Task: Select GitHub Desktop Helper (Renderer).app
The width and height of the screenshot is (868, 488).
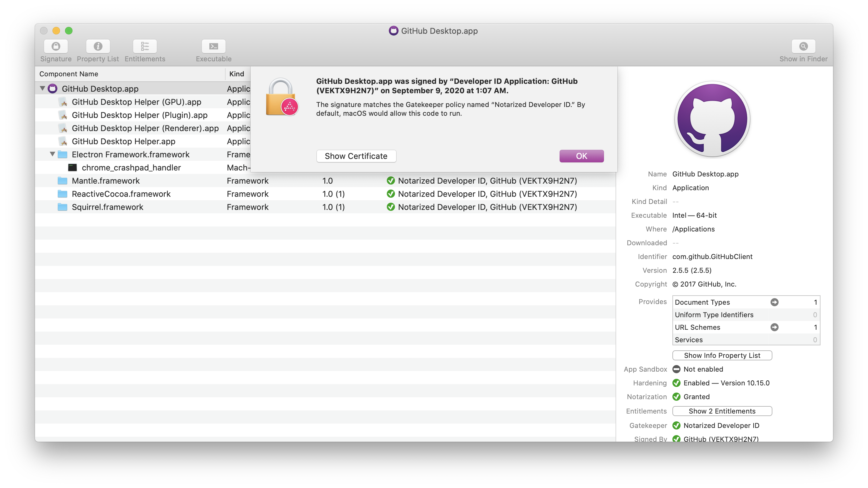Action: coord(145,128)
